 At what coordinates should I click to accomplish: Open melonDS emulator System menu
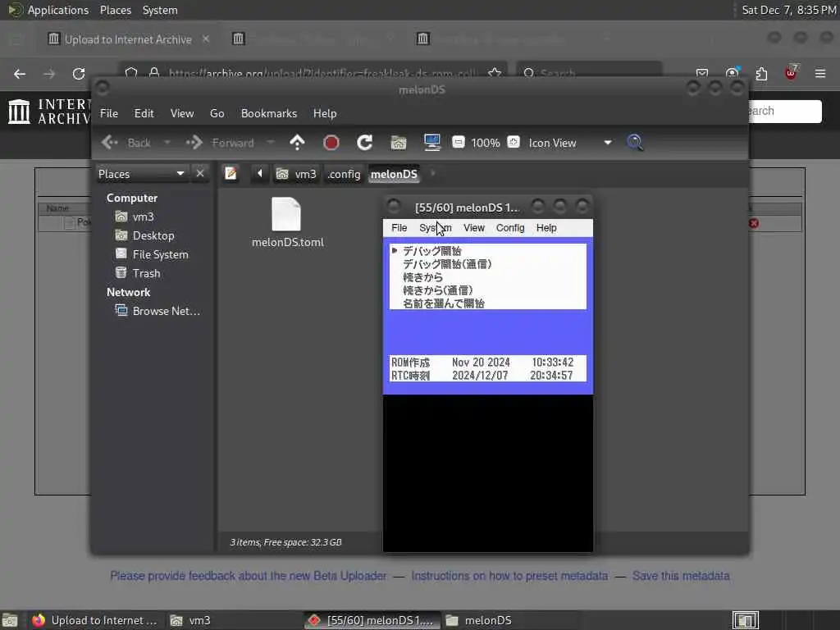[435, 228]
